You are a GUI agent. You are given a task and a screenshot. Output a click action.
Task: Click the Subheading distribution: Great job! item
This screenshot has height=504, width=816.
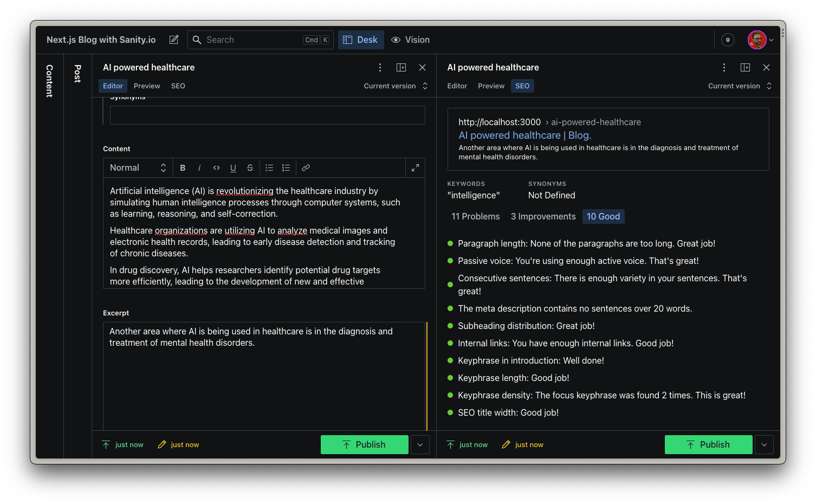526,326
